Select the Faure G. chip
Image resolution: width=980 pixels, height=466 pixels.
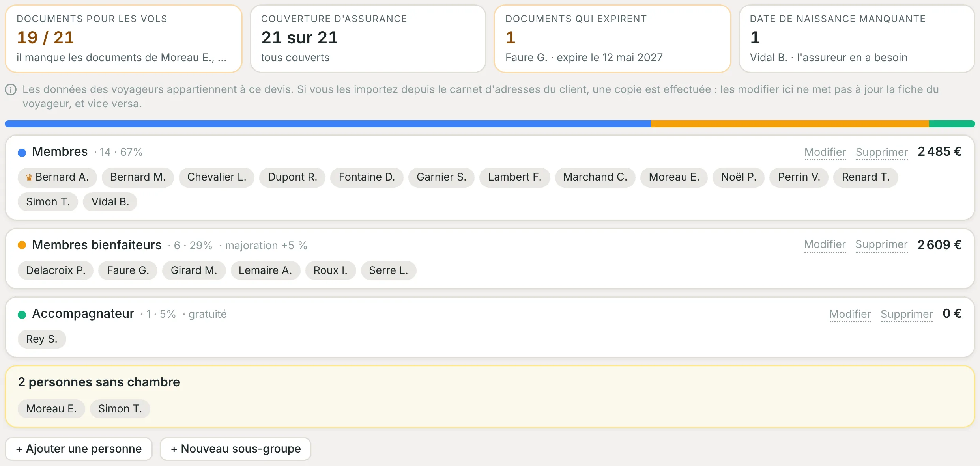[x=128, y=270]
